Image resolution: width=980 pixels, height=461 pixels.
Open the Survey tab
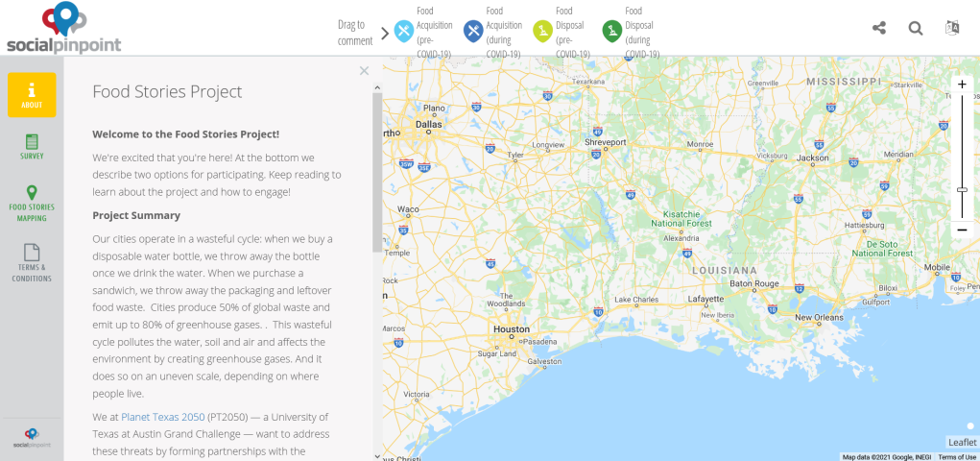pyautogui.click(x=32, y=146)
